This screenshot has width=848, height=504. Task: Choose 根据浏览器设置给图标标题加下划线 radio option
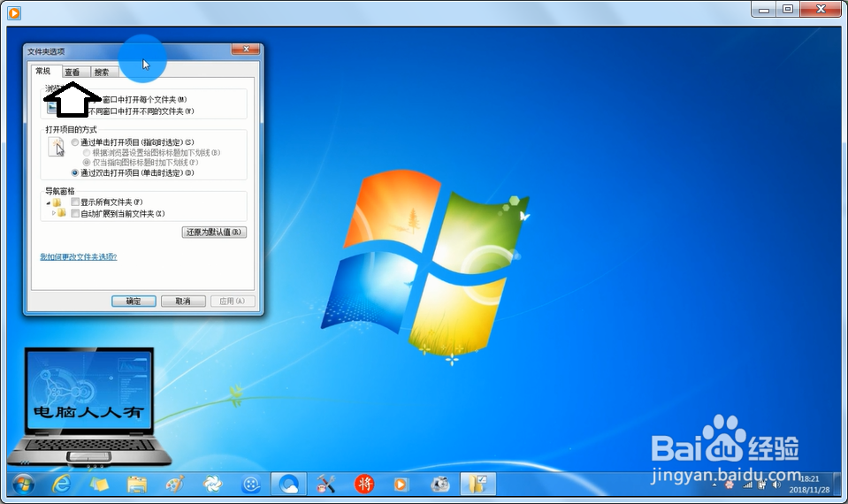[87, 152]
